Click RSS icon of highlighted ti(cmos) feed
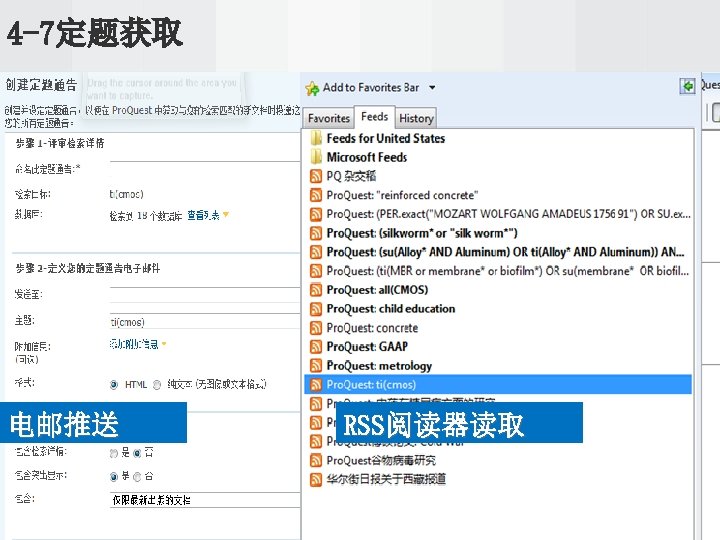 coord(316,384)
